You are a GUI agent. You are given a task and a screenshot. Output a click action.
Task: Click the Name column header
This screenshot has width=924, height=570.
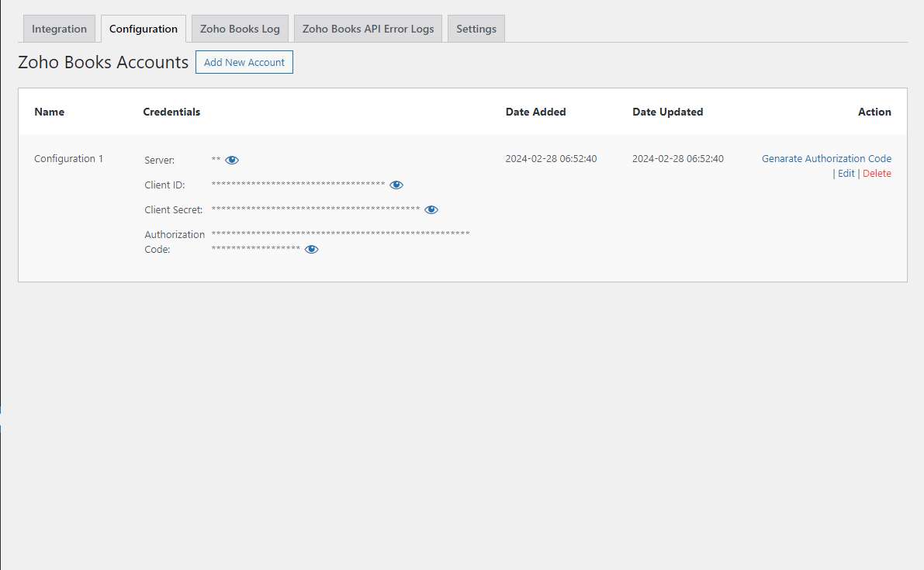click(50, 112)
